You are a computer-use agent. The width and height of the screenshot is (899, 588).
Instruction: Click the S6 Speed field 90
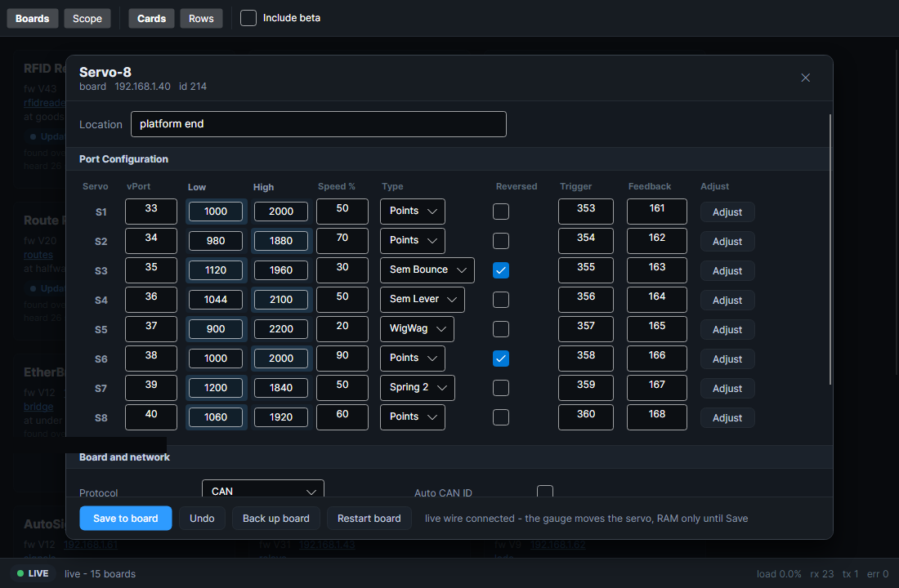pos(342,359)
